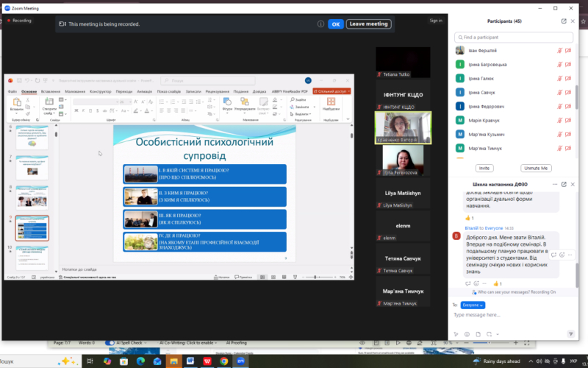Select the Вставлення tab in PowerPoint
Screen dimensions: 588x368
(x=51, y=91)
